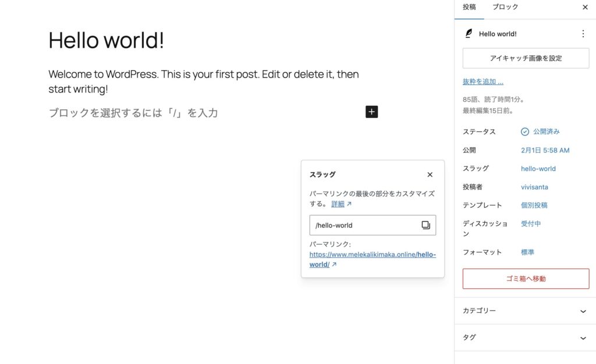Screen dimensions: 596x364
Task: Click the black plus block inserter icon
Action: point(371,112)
